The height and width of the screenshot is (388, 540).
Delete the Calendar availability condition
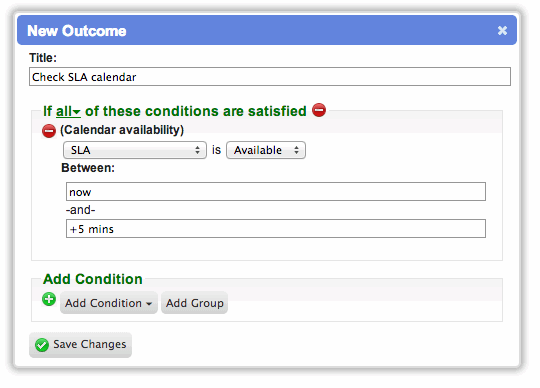[49, 131]
